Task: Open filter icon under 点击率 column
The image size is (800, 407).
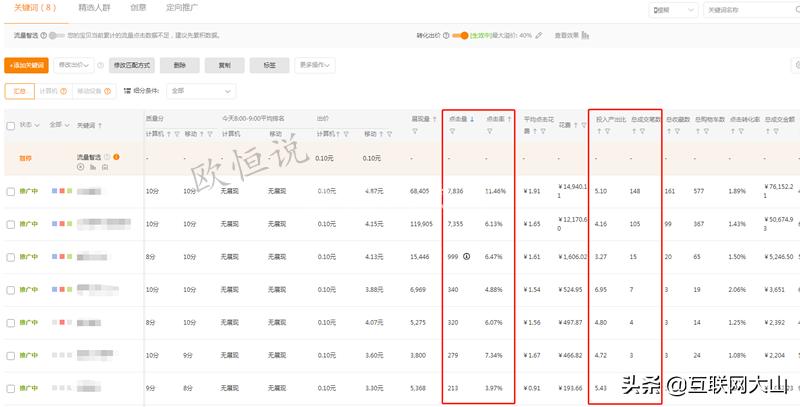Action: (x=489, y=132)
